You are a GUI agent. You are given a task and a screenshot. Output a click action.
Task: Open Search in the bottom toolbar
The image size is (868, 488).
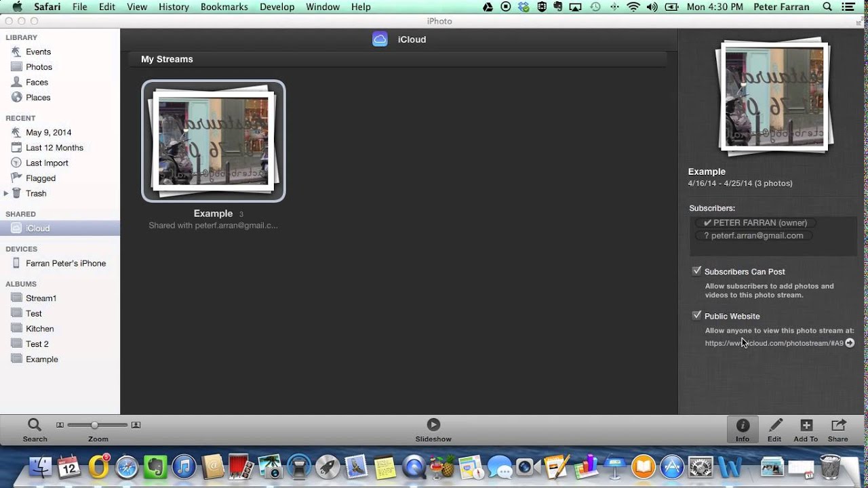(35, 430)
